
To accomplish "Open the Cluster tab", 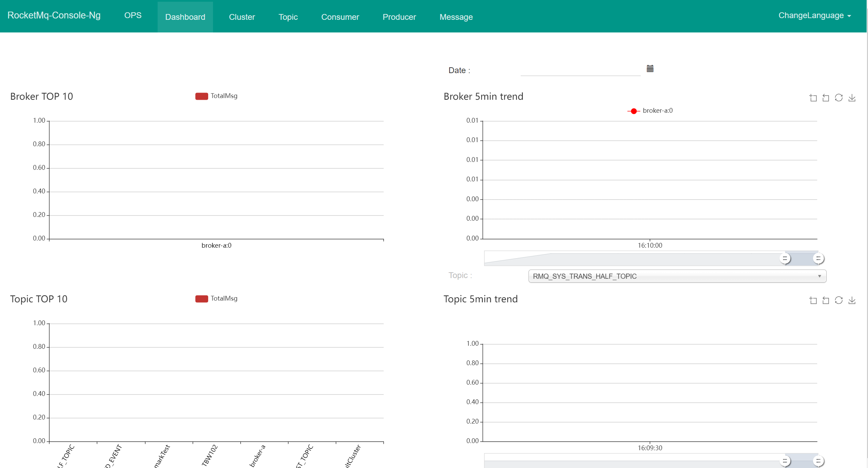I will (x=242, y=17).
